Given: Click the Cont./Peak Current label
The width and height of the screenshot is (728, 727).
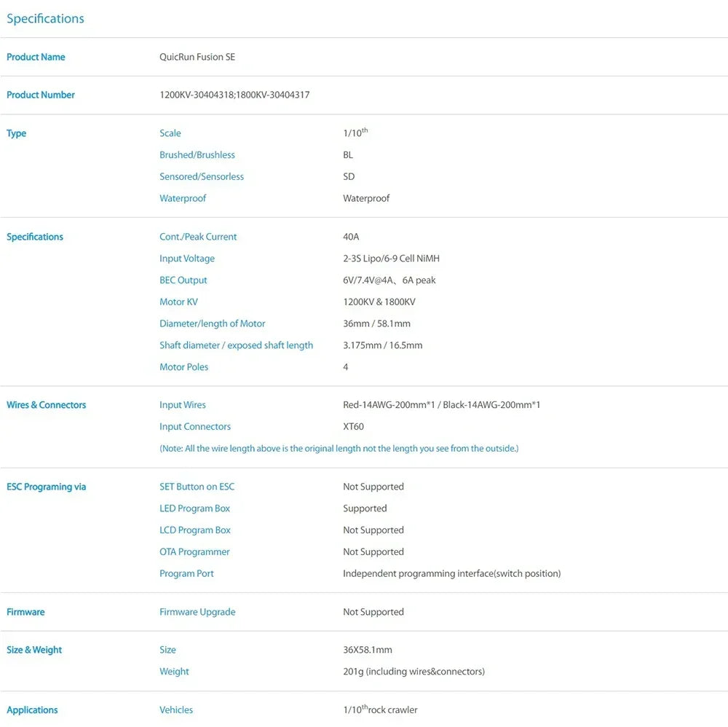Looking at the screenshot, I should (x=198, y=237).
